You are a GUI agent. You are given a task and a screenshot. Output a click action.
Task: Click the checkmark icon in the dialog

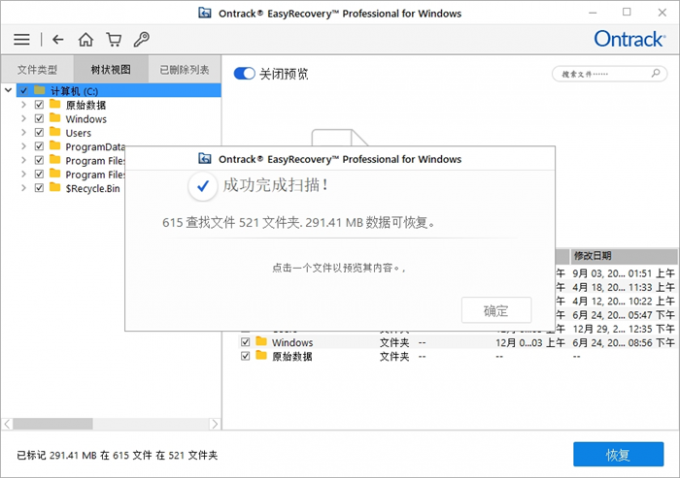(x=203, y=187)
